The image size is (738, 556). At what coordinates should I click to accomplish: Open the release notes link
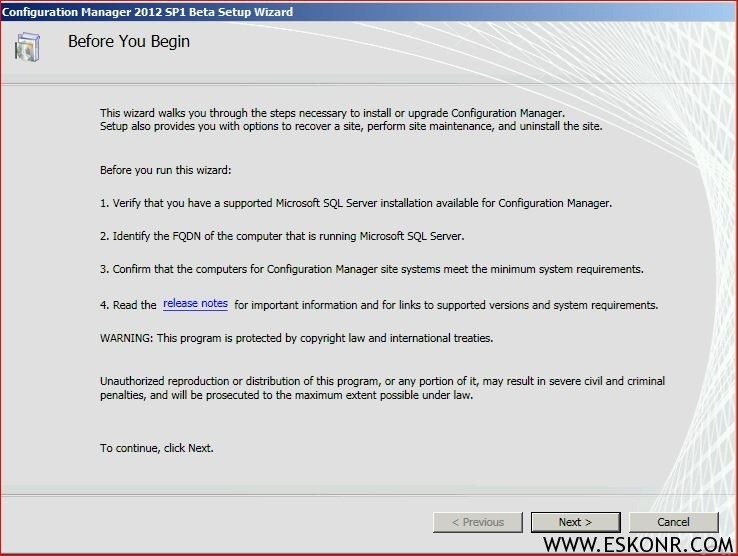click(195, 304)
